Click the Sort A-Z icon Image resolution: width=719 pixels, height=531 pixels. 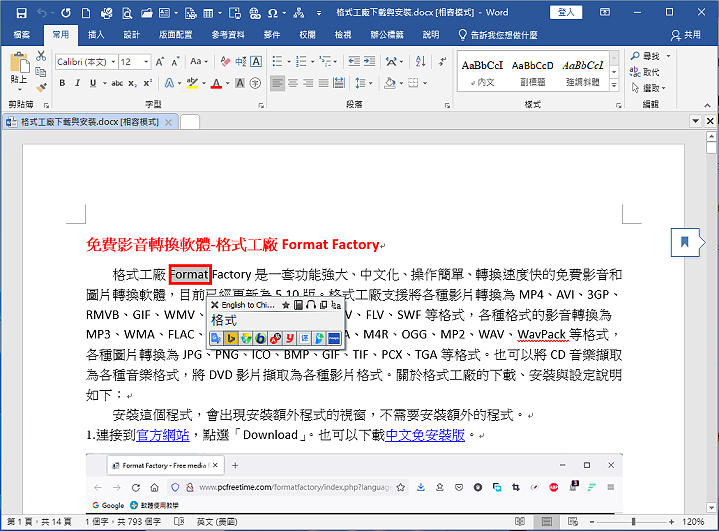point(420,61)
